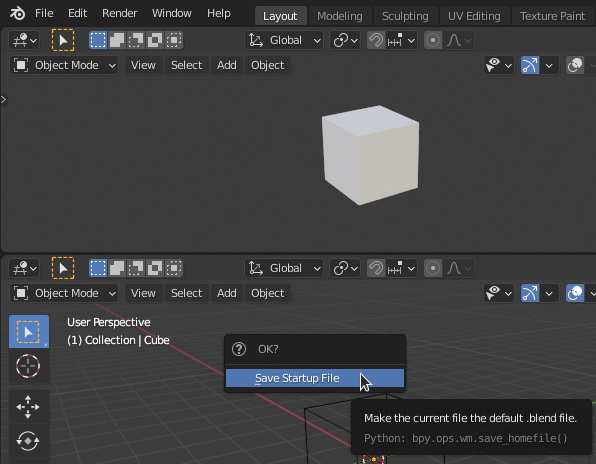
Task: Open the Global transform orientation dropdown in the top header
Action: [x=284, y=40]
